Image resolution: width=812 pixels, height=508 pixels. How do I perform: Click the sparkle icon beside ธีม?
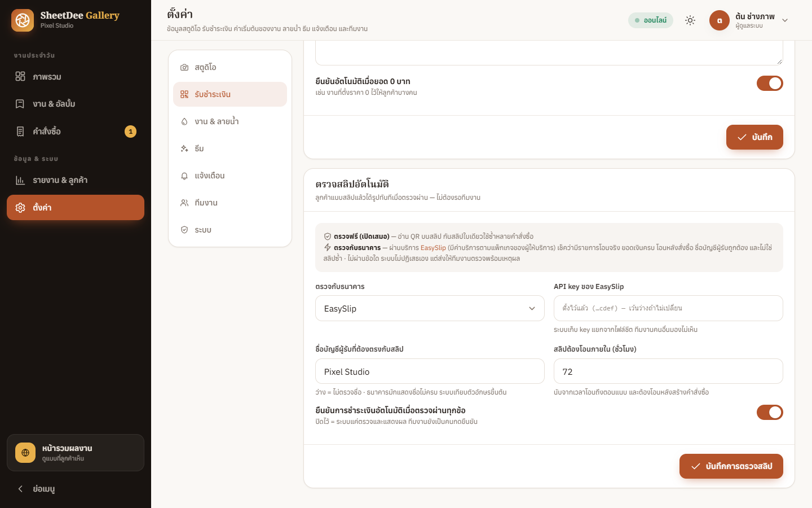[x=184, y=148]
